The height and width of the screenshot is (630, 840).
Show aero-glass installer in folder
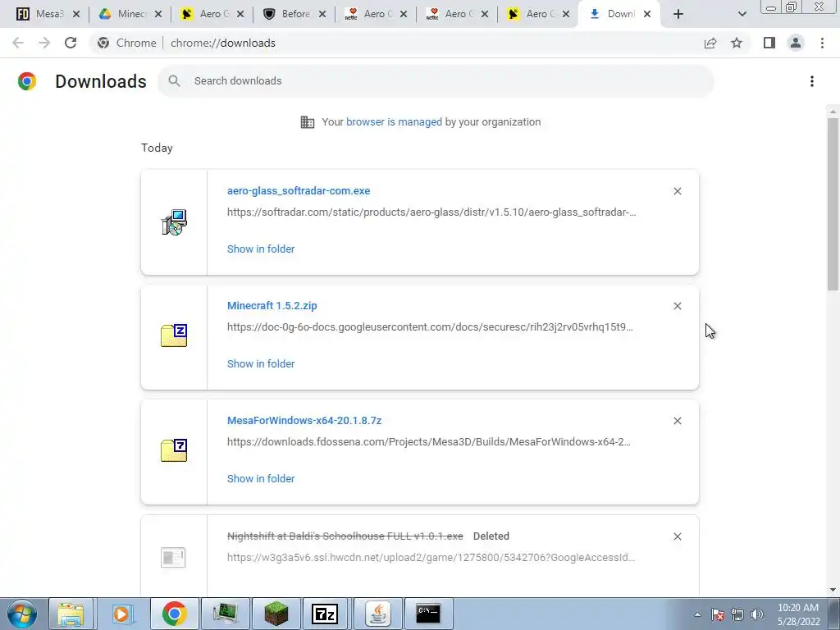tap(261, 249)
